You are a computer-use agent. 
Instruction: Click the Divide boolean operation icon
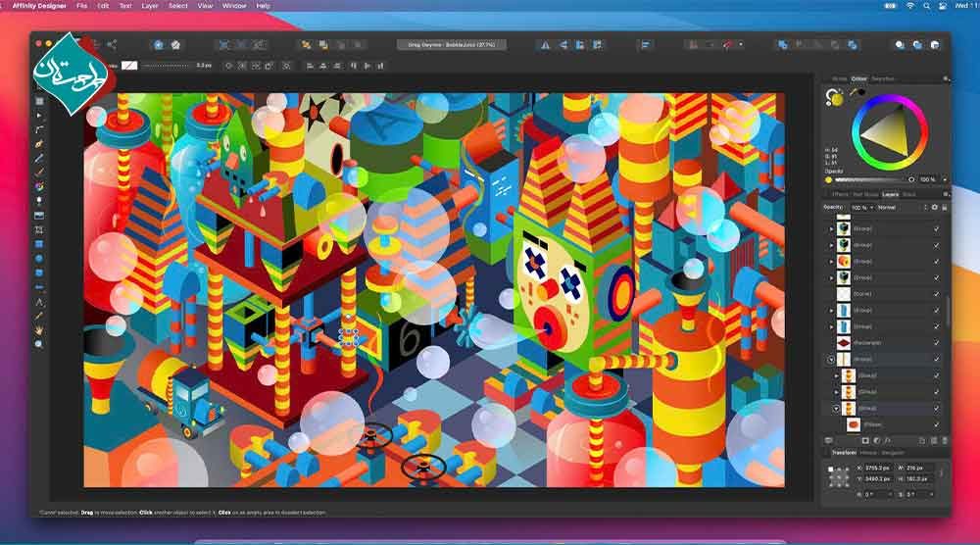853,45
